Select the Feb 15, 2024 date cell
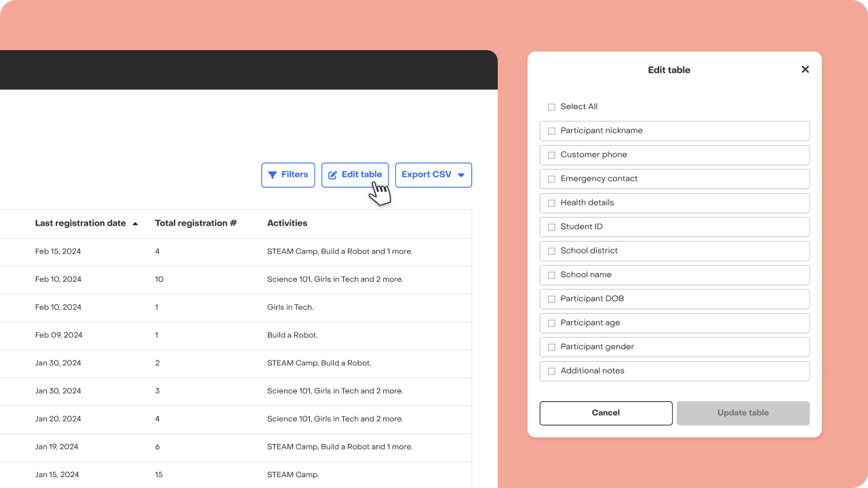 [x=58, y=251]
